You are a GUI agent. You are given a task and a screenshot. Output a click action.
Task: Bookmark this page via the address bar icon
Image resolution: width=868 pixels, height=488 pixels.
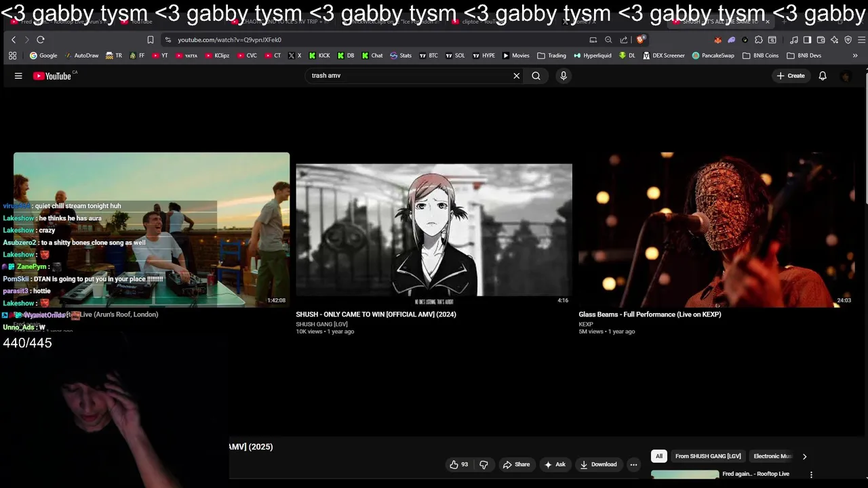[x=151, y=40]
